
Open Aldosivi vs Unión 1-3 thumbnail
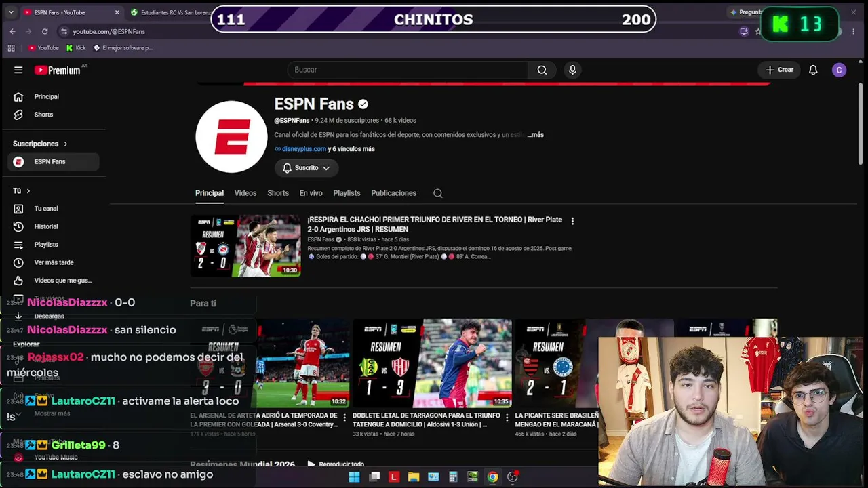tap(432, 363)
